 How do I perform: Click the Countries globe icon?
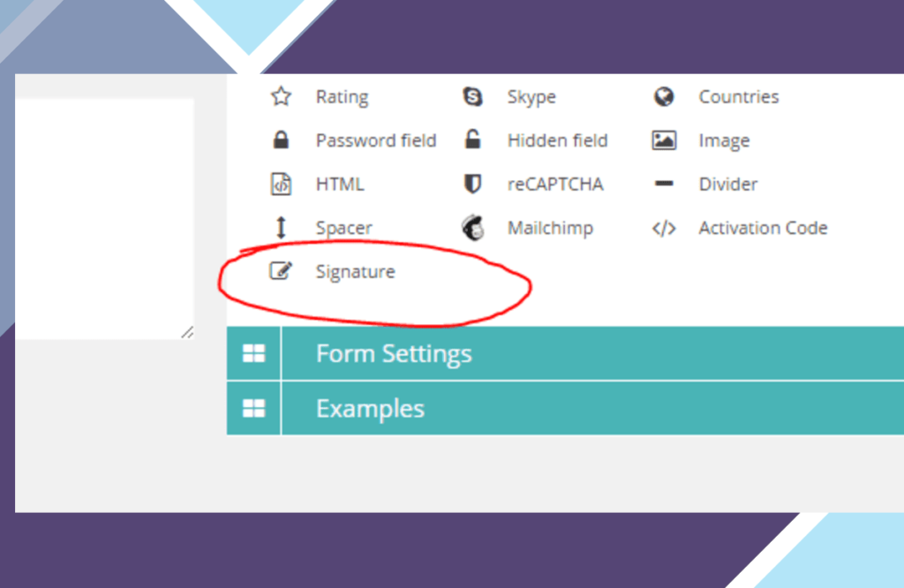664,96
